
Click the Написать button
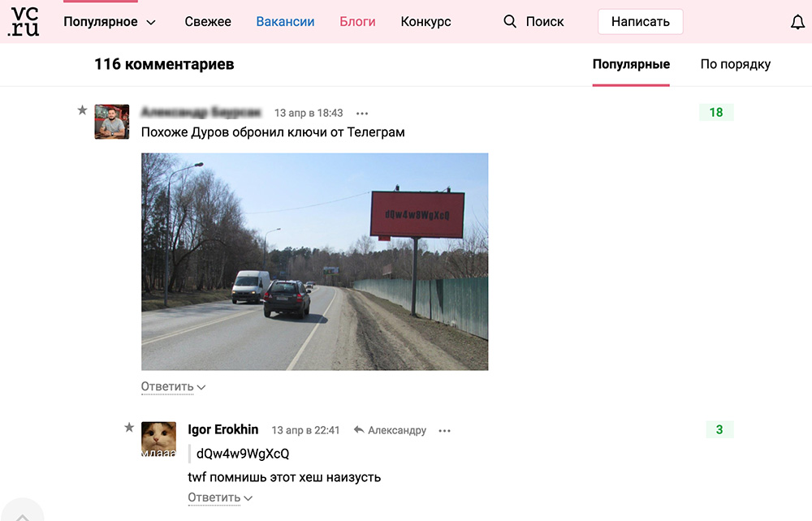point(640,22)
